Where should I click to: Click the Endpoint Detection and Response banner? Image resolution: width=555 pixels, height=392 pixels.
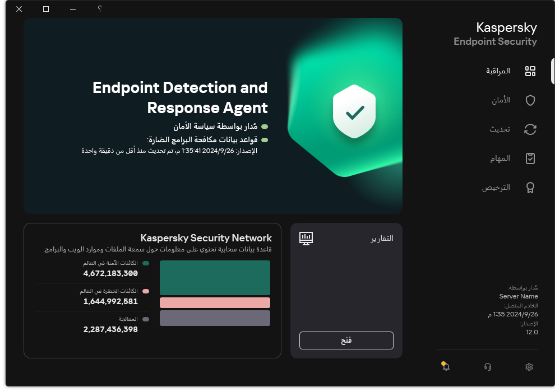(213, 116)
